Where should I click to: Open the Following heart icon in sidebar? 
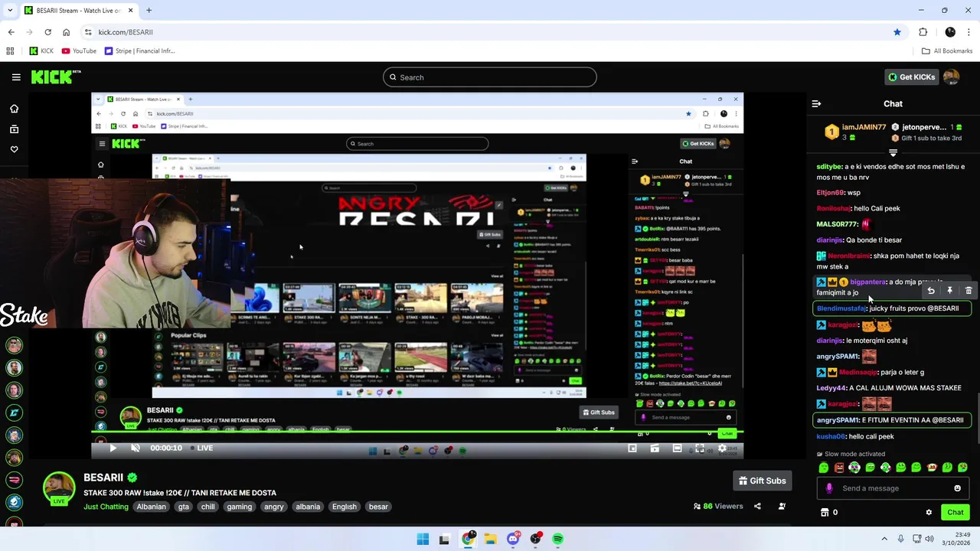14,149
